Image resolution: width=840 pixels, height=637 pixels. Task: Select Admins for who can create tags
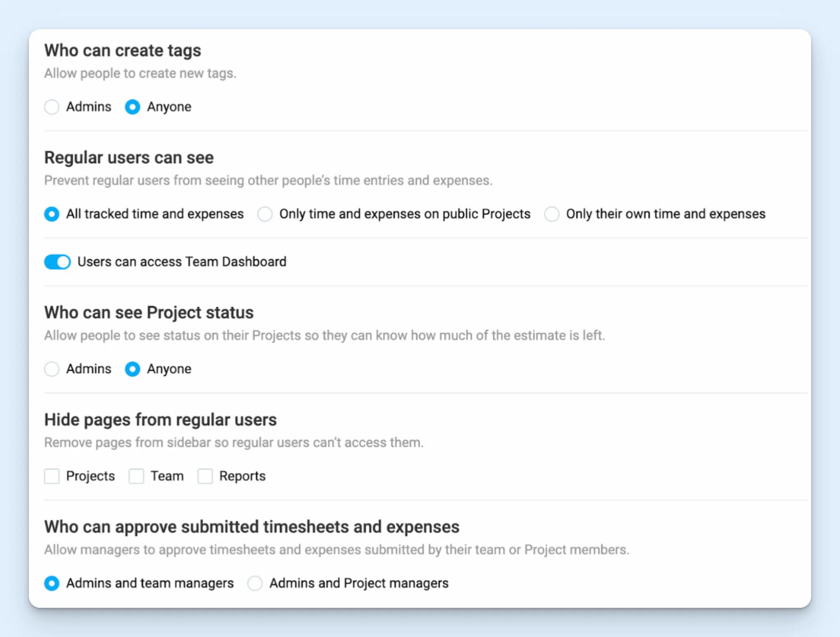point(52,107)
